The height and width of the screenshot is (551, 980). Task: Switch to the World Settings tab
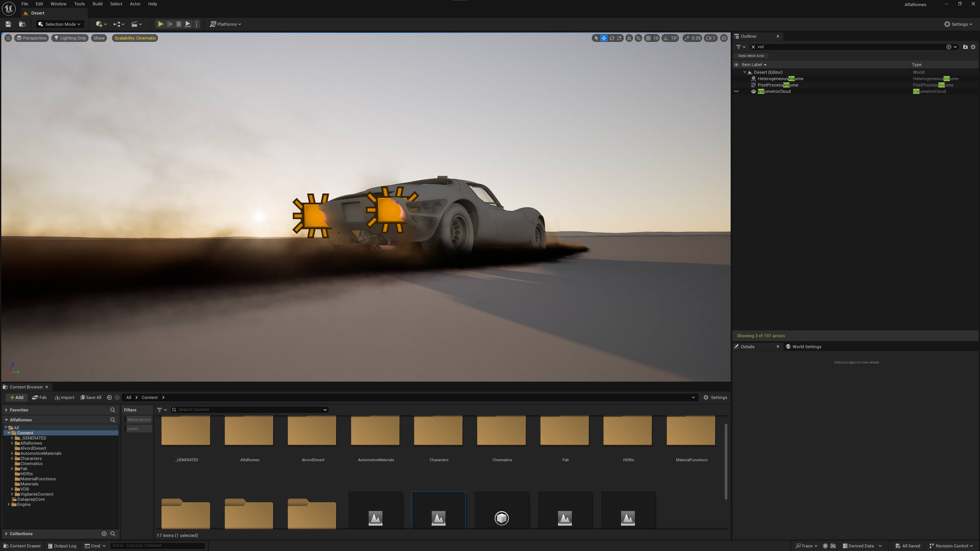point(806,346)
